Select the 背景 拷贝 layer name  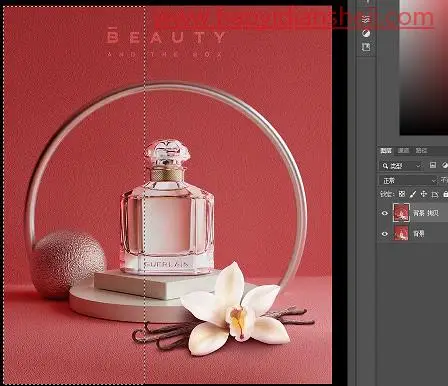click(x=426, y=213)
